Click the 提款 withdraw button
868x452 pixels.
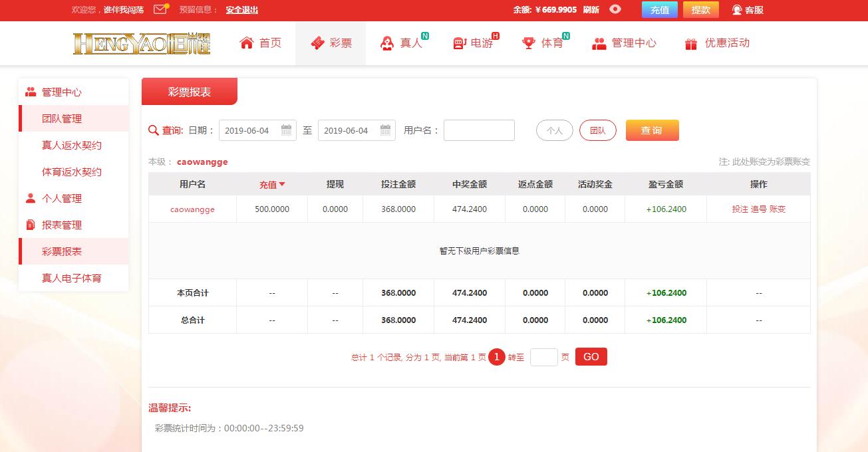(701, 10)
